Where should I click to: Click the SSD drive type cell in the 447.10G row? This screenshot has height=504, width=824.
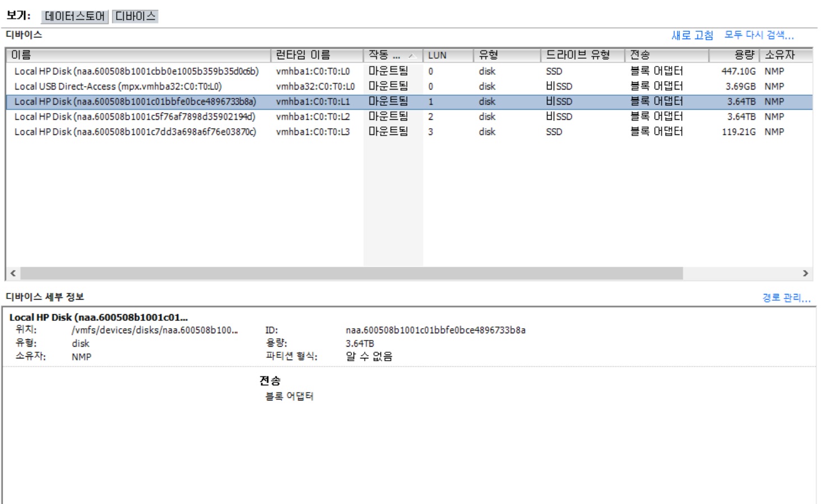click(x=554, y=72)
